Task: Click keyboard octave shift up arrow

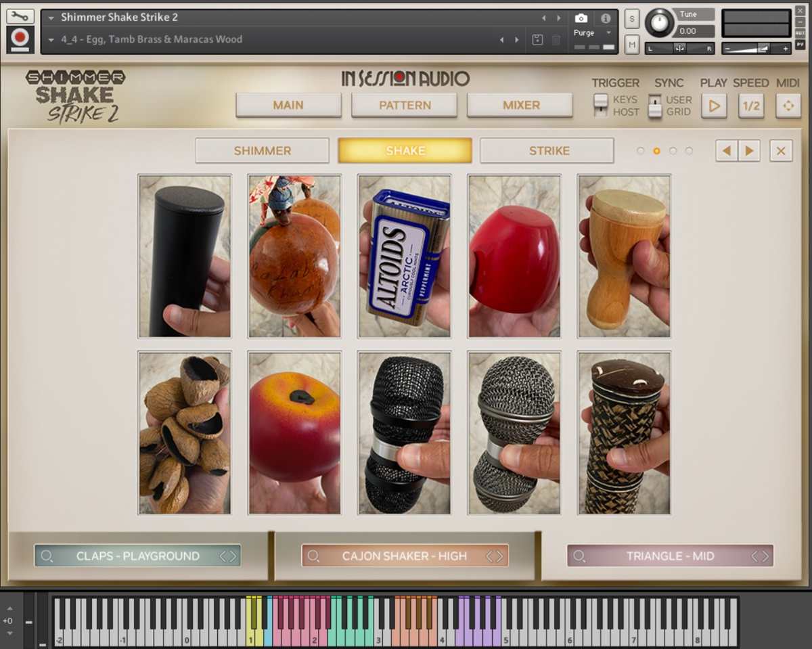Action: 9,608
